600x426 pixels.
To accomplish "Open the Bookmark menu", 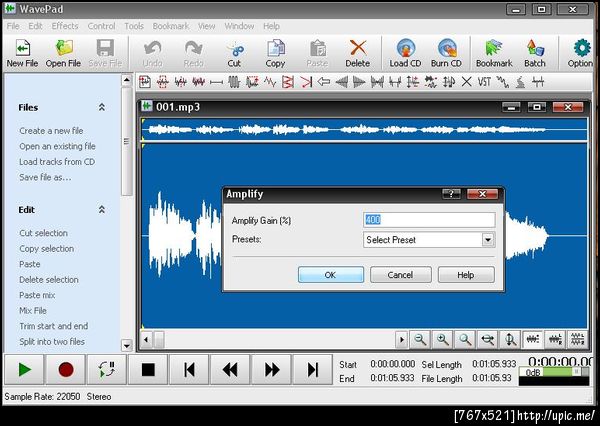I will tap(171, 26).
